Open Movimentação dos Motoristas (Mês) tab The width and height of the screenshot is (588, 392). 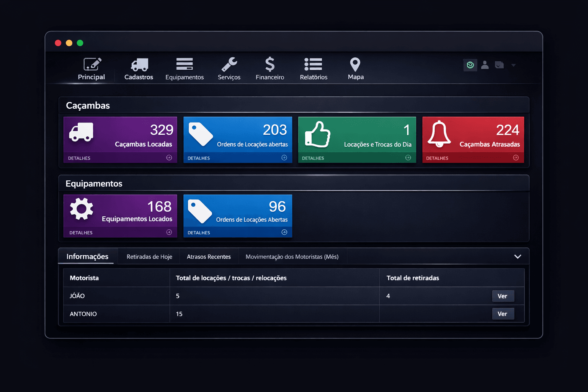point(292,256)
